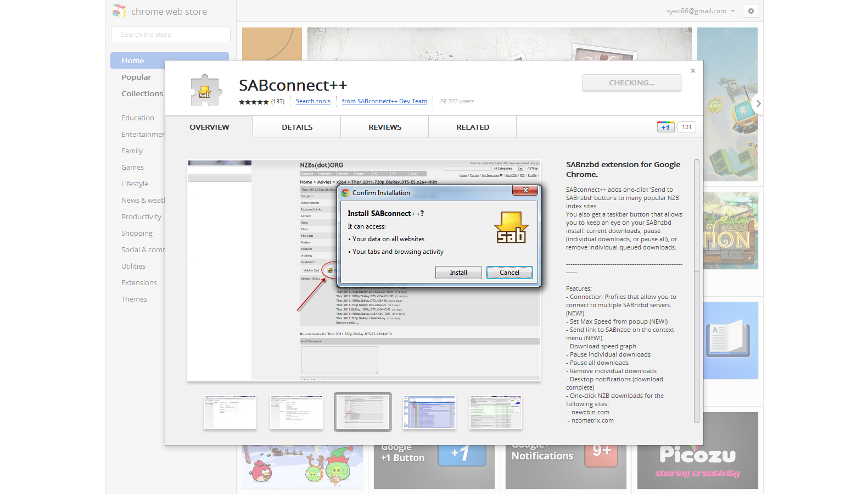The width and height of the screenshot is (868, 494).
Task: Click the Google +1 button
Action: (x=665, y=127)
